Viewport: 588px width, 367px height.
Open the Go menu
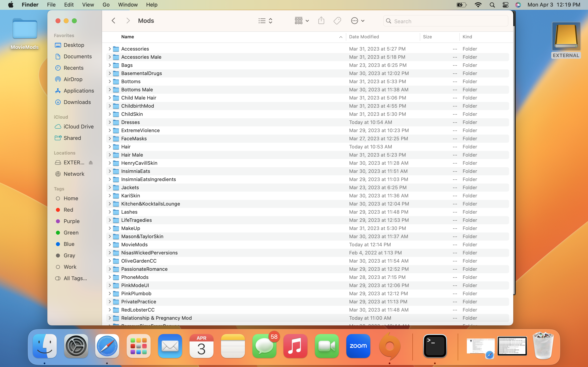click(106, 5)
